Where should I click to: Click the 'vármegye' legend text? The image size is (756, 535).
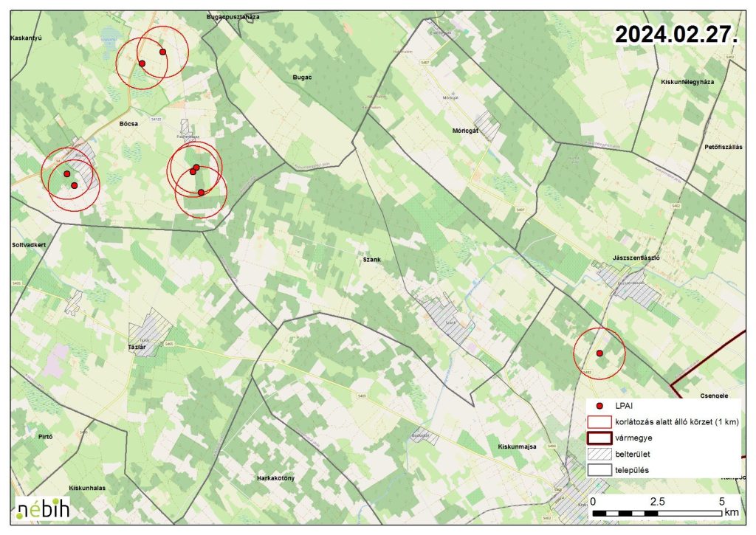(634, 438)
